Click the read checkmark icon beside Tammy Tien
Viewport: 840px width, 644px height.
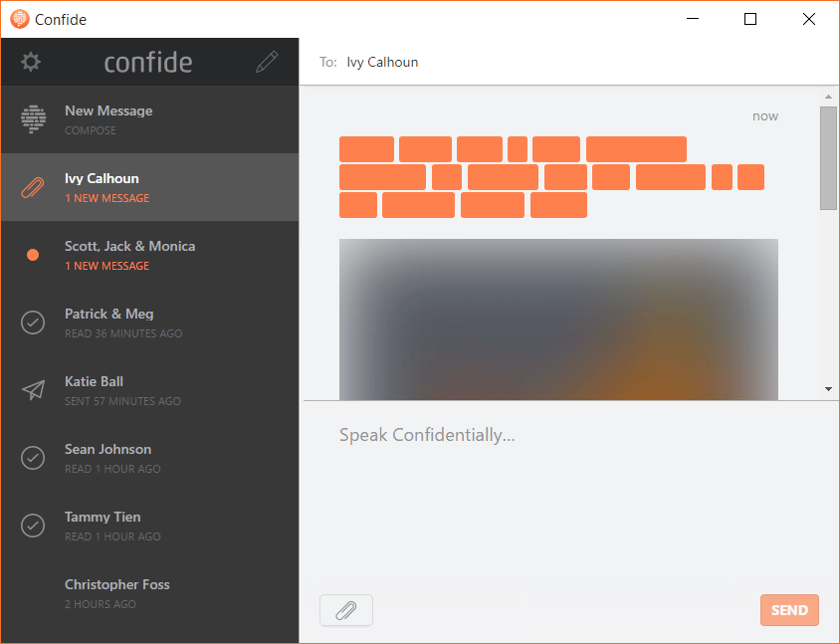[x=33, y=526]
